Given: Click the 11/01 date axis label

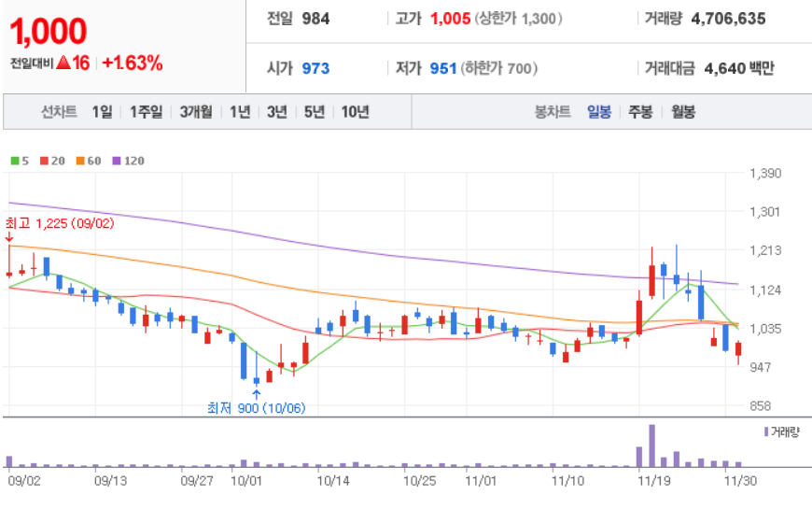Looking at the screenshot, I should (481, 480).
